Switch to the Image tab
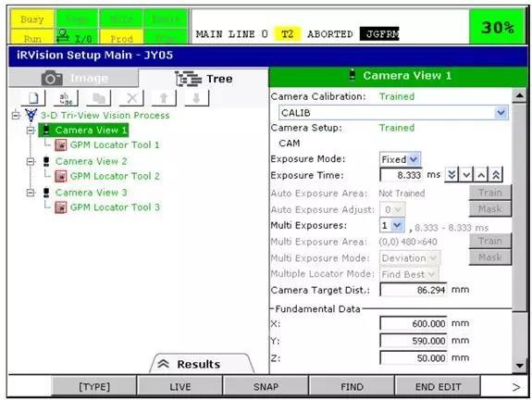The width and height of the screenshot is (532, 400). tap(74, 78)
